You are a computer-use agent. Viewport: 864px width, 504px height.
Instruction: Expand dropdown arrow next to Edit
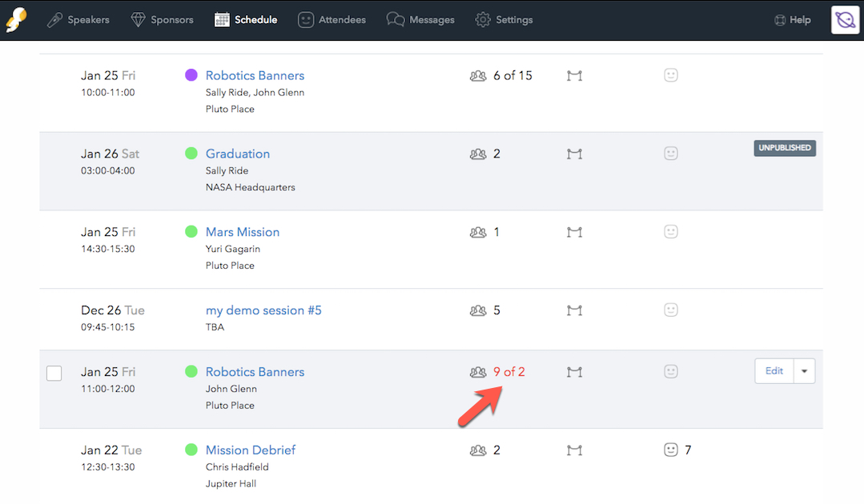pyautogui.click(x=805, y=371)
